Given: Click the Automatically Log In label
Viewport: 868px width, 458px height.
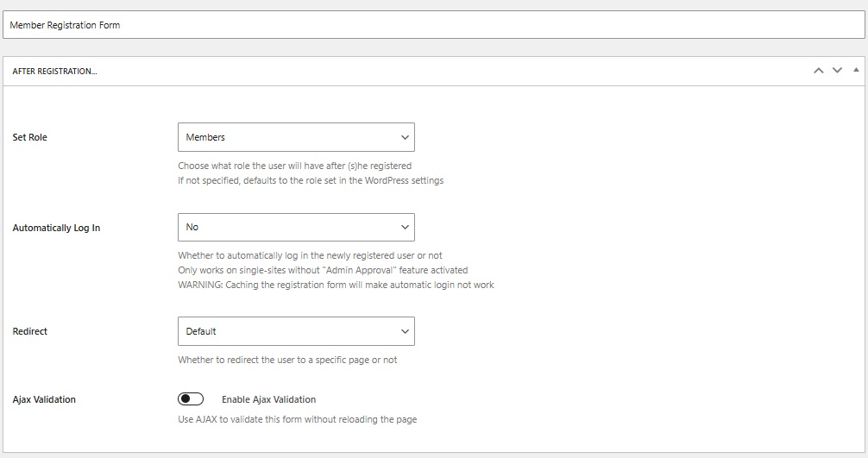Looking at the screenshot, I should 56,228.
